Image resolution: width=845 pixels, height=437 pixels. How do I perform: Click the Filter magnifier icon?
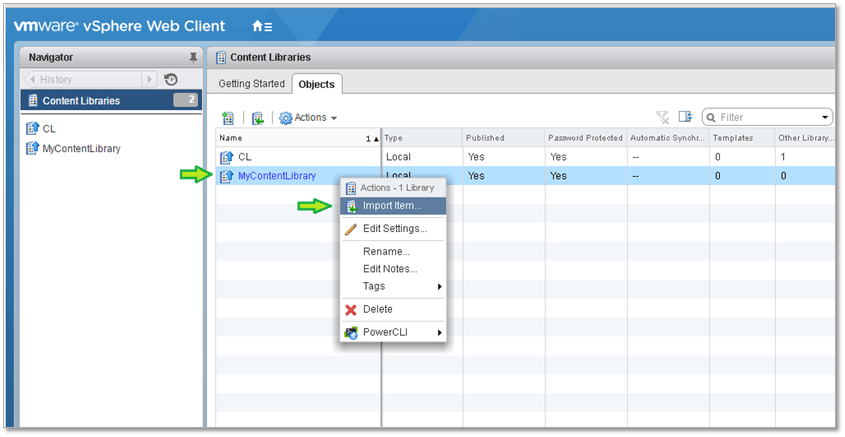click(x=711, y=117)
